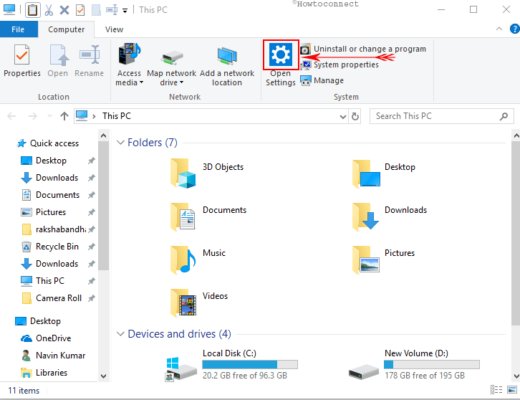520x400 pixels.
Task: Switch to the Computer tab
Action: [x=66, y=29]
